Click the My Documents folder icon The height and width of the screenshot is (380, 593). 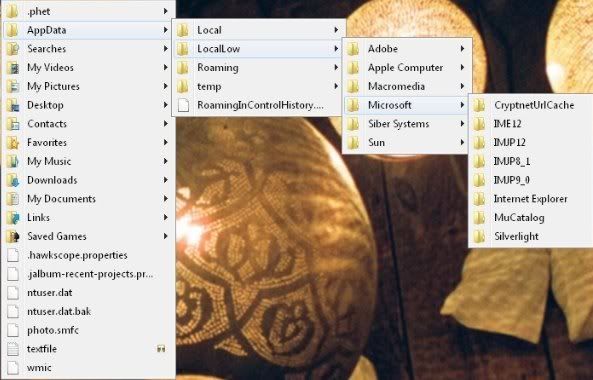[x=12, y=199]
